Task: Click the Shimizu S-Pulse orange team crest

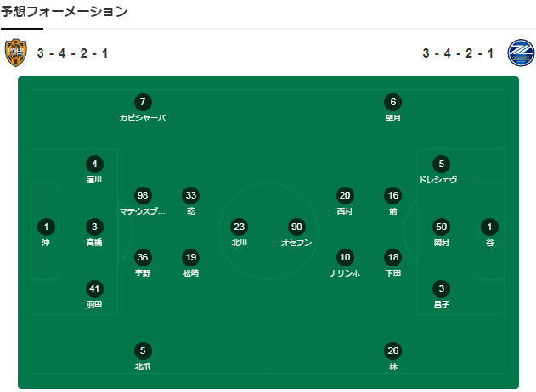Action: click(16, 53)
